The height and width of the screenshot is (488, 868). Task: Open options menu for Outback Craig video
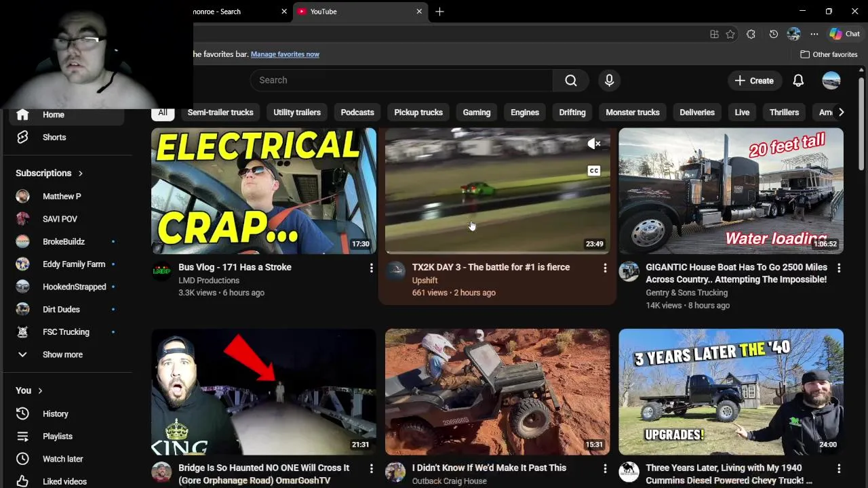605,469
